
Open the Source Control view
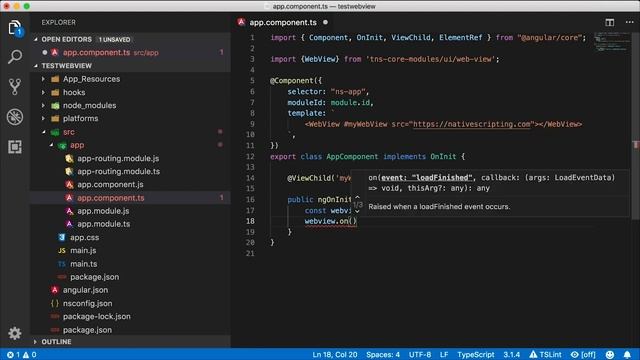coord(15,87)
